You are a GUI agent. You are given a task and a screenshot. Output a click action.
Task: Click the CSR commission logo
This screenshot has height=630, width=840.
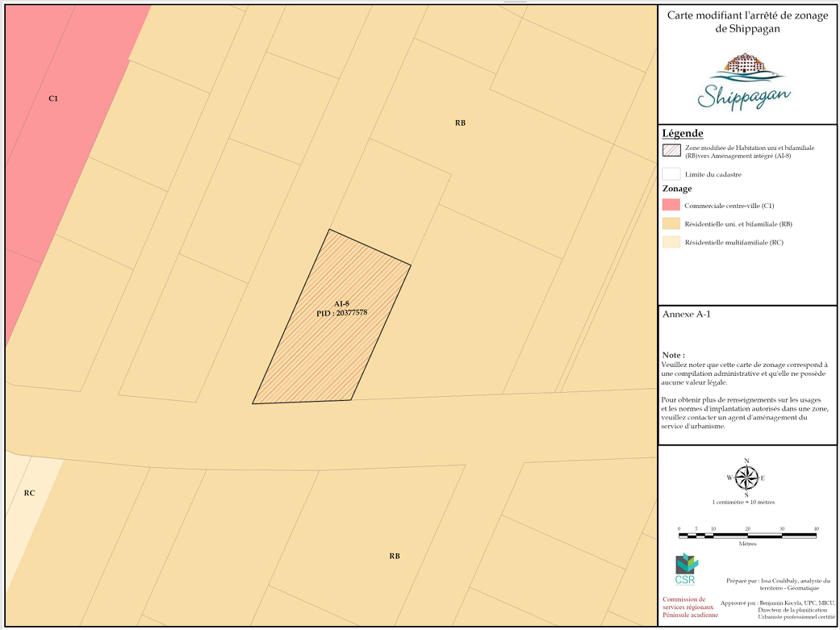pos(685,570)
